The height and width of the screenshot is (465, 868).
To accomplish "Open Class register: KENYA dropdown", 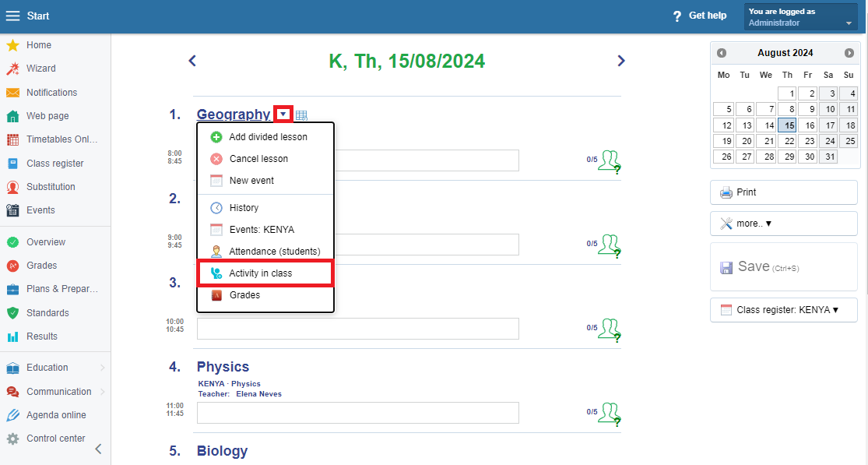I will point(783,310).
